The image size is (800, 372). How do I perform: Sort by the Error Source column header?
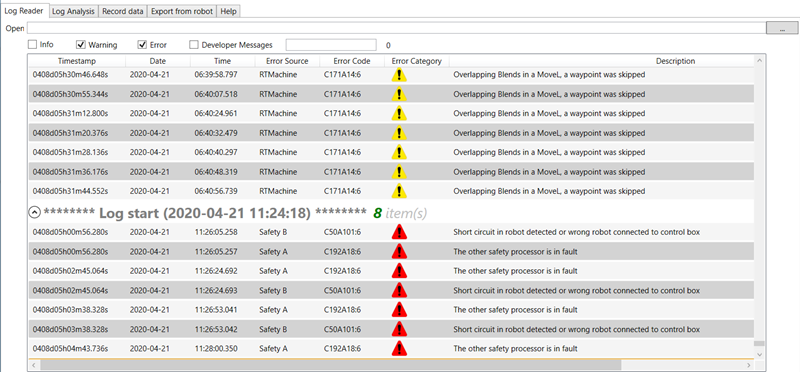pyautogui.click(x=287, y=61)
